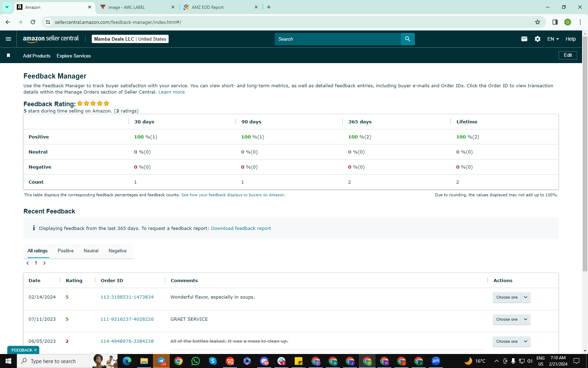The height and width of the screenshot is (368, 588).
Task: Open the Chrome three-dot menu
Action: point(580,22)
